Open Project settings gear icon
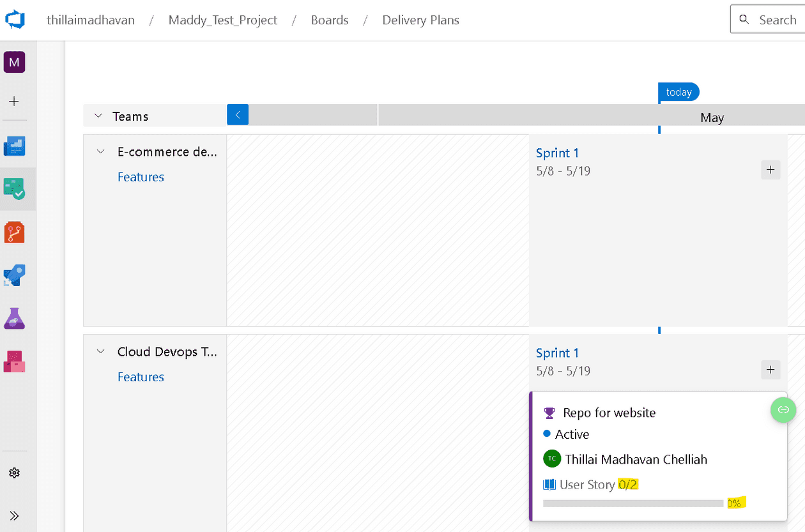The width and height of the screenshot is (805, 532). [x=14, y=473]
